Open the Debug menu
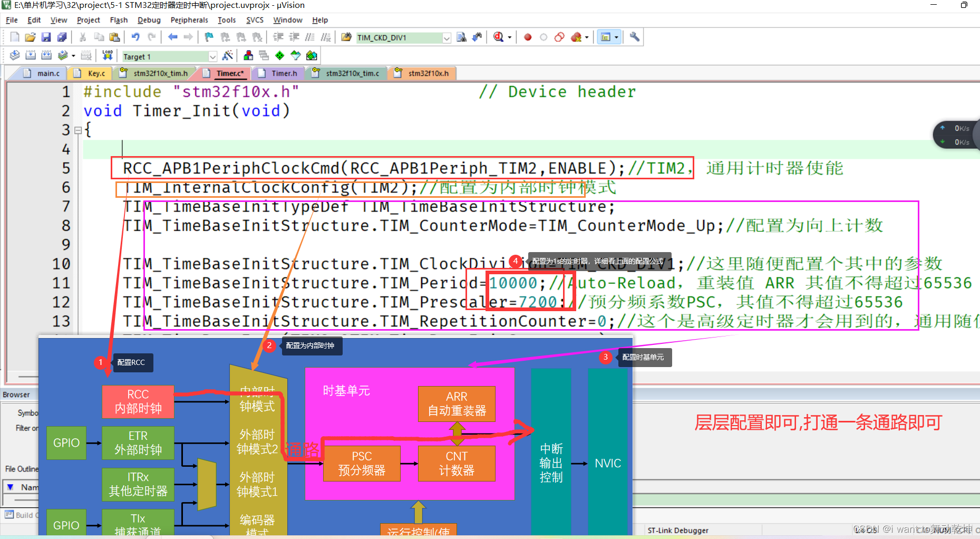The width and height of the screenshot is (980, 539). click(149, 20)
